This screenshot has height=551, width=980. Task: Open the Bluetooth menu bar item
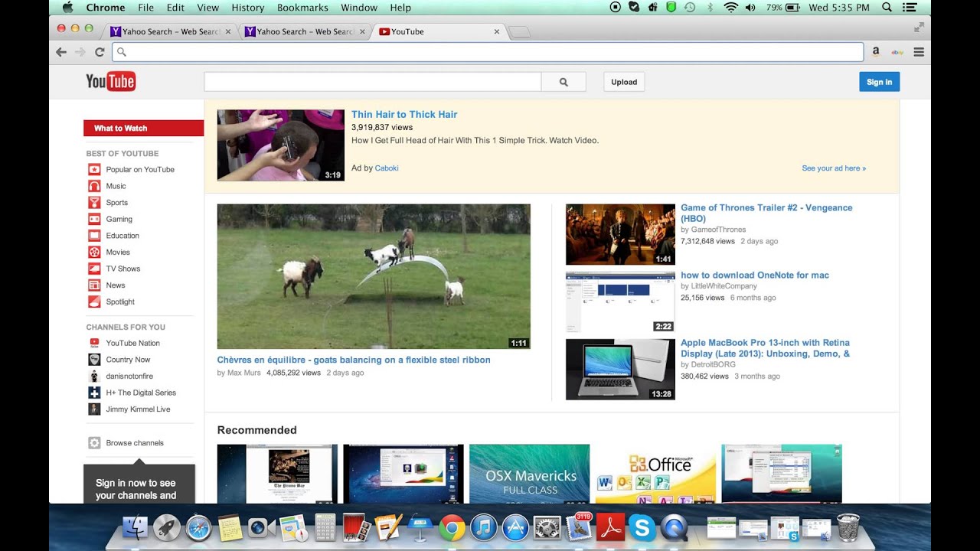pos(710,8)
